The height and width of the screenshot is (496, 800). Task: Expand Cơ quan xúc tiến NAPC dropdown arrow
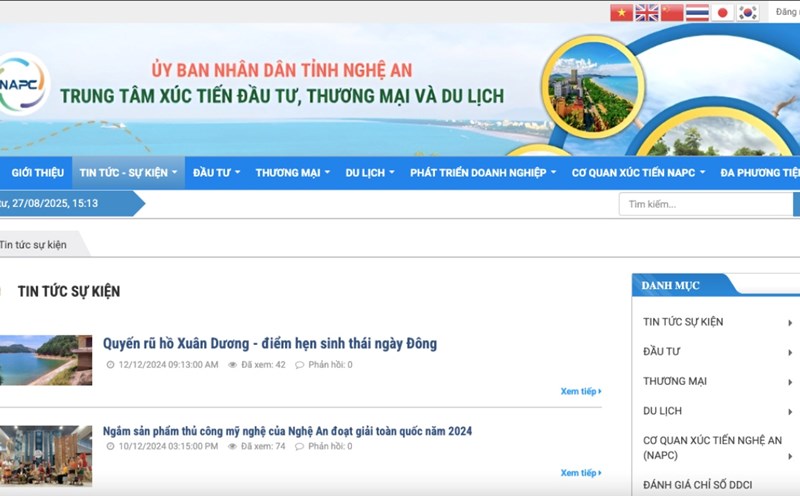[x=703, y=172]
